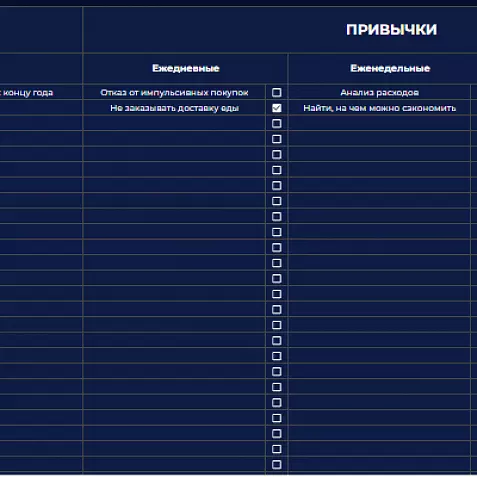Click the Найти, на чем можно сэкономить cell

point(379,108)
